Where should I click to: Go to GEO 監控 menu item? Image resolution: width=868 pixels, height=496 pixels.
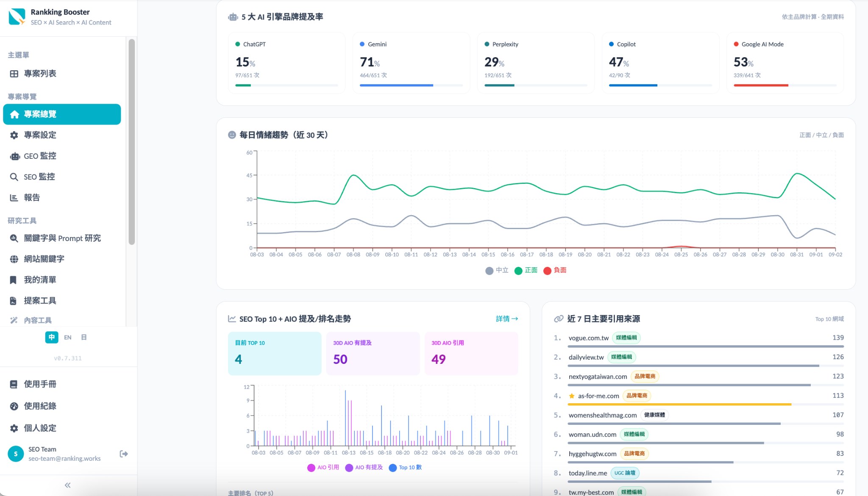62,156
